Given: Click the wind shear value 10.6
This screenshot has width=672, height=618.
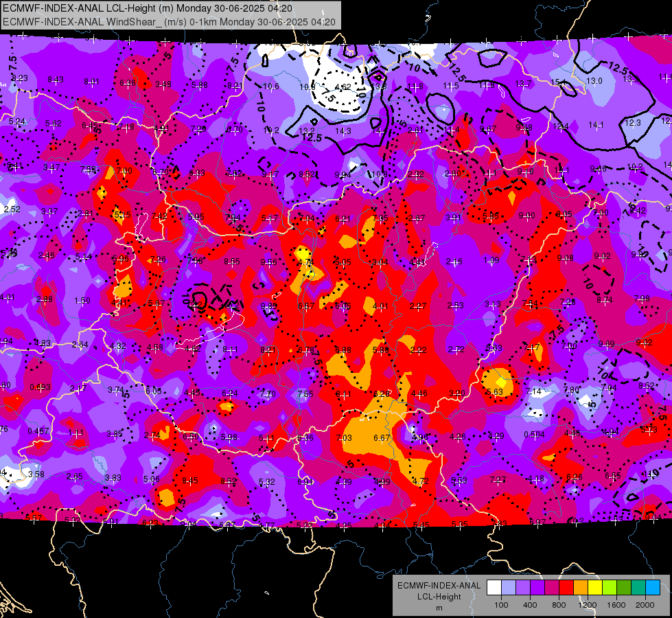Looking at the screenshot, I should (x=271, y=87).
